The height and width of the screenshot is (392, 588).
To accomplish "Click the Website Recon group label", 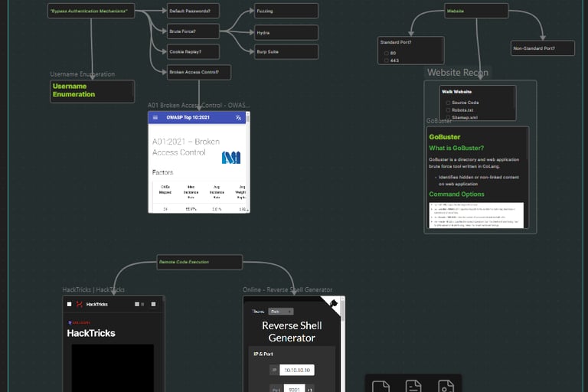I will (x=458, y=73).
